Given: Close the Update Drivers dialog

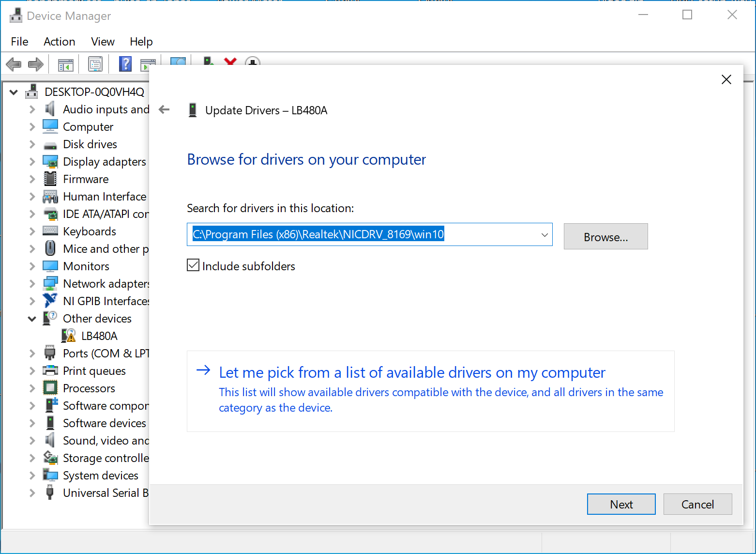Looking at the screenshot, I should pos(726,79).
